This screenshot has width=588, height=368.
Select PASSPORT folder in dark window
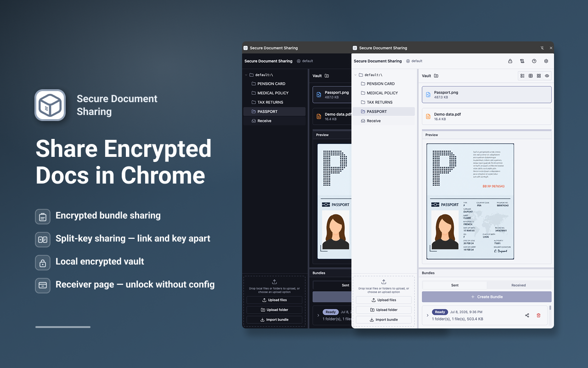(x=274, y=111)
